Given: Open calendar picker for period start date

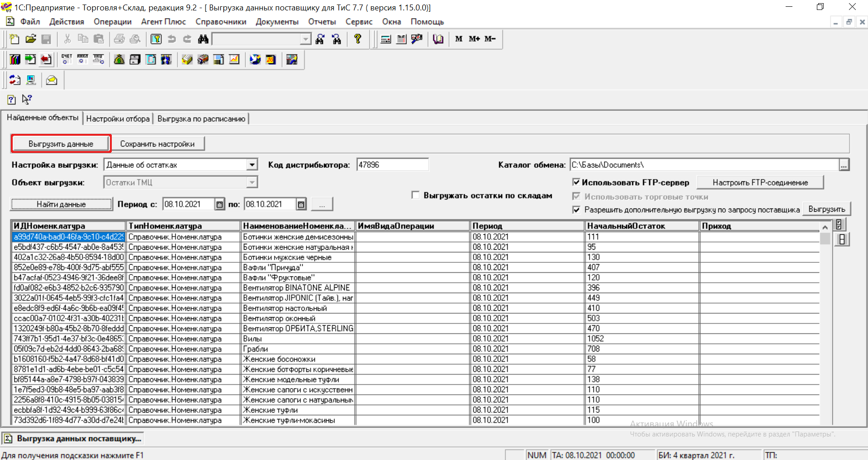Looking at the screenshot, I should point(219,204).
